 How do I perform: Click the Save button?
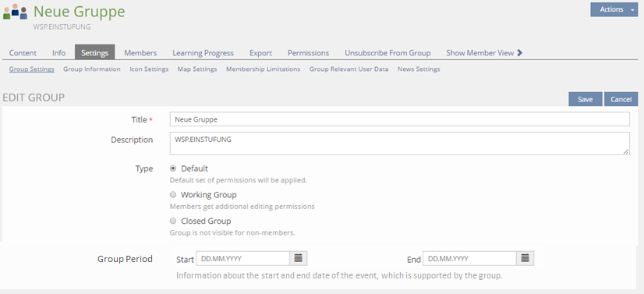click(586, 99)
